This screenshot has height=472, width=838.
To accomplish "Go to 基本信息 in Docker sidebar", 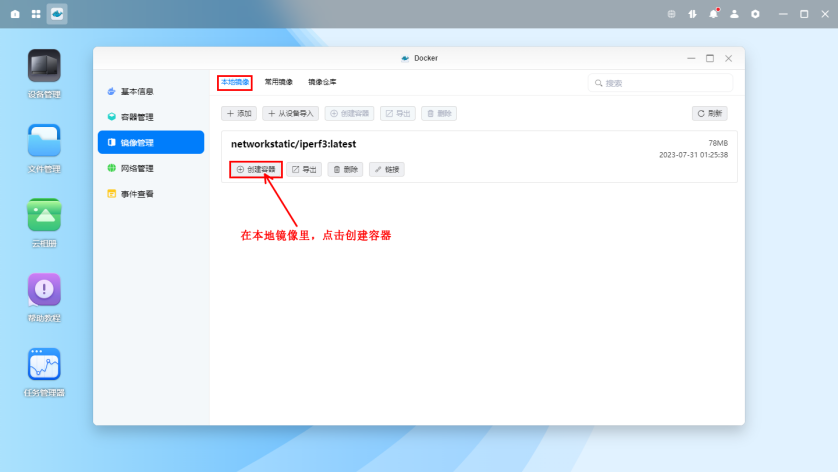I will pos(151,91).
